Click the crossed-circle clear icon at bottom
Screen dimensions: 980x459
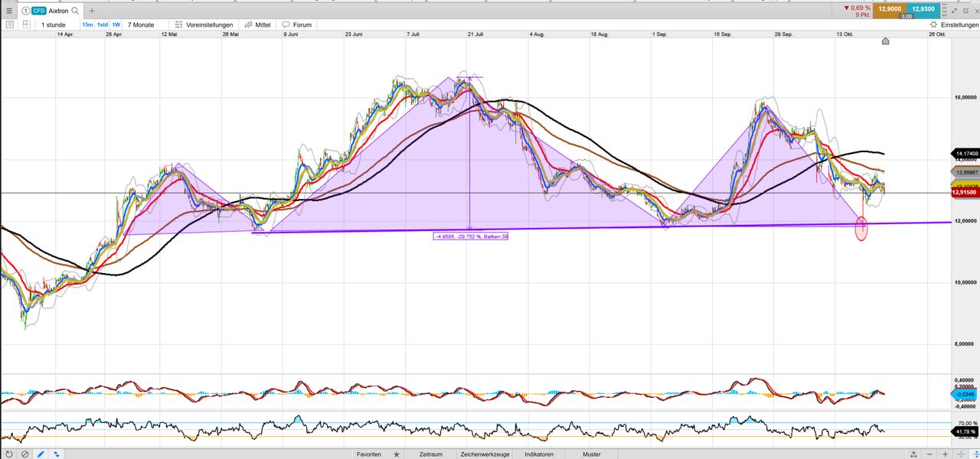24,454
